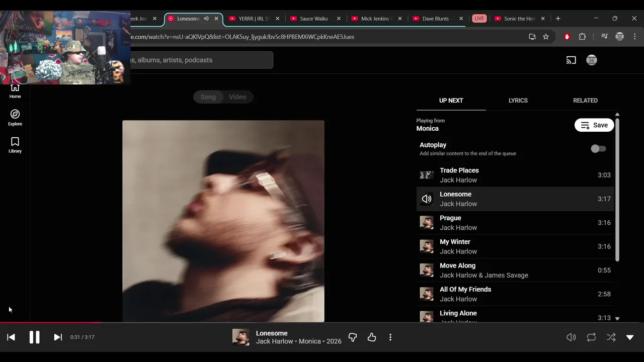Click the cast to device icon

point(571,60)
